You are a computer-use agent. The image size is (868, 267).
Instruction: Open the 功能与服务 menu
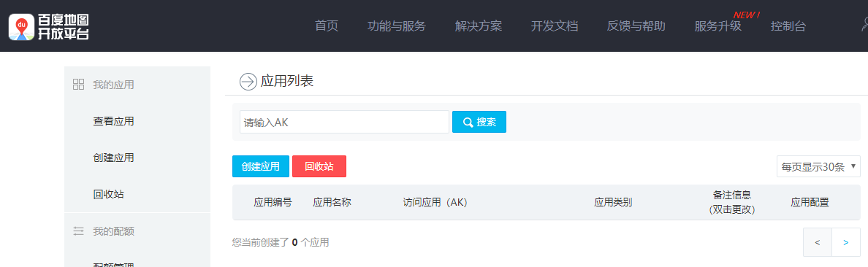tap(396, 26)
